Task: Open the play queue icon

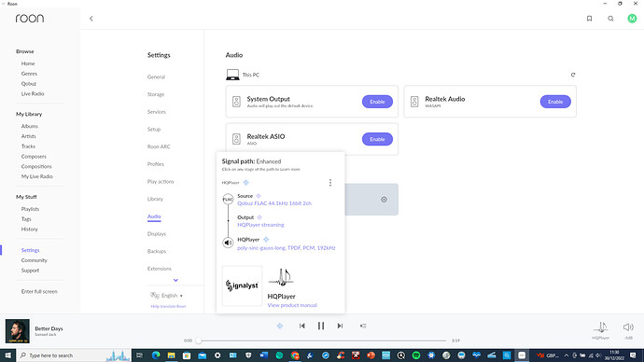Action: click(x=363, y=326)
